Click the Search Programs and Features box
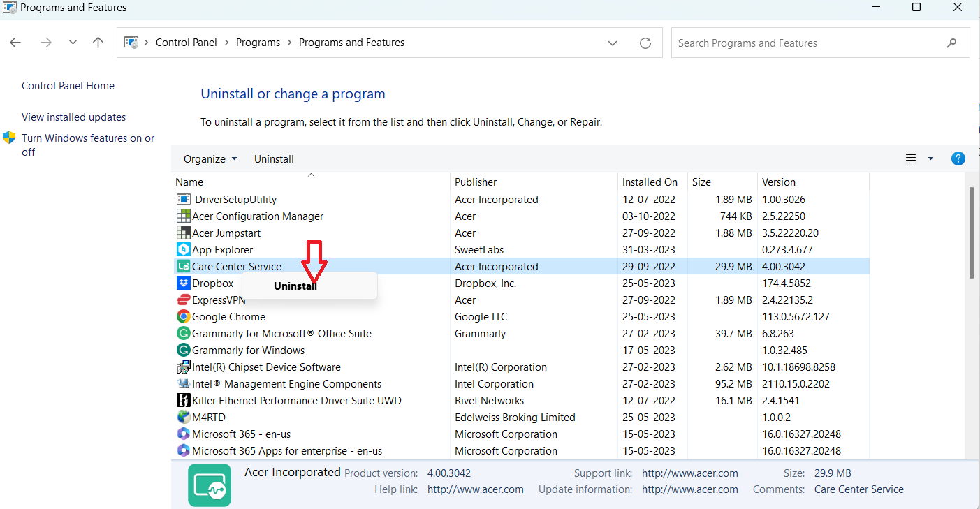 point(810,43)
